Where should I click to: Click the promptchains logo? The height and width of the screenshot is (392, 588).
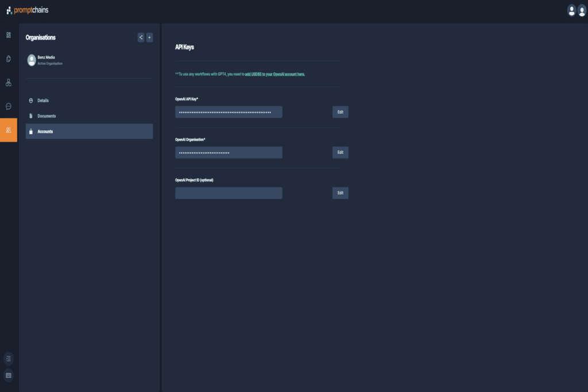point(28,10)
